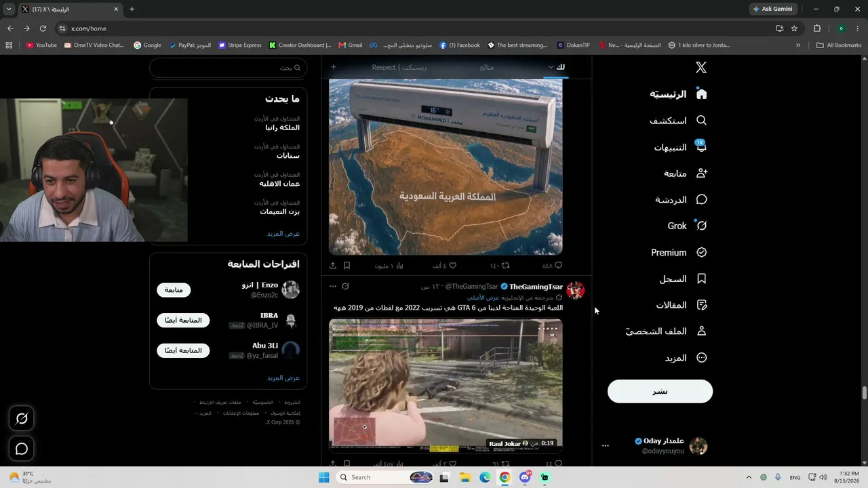Open المزيد more options in sidebar

coord(686,358)
